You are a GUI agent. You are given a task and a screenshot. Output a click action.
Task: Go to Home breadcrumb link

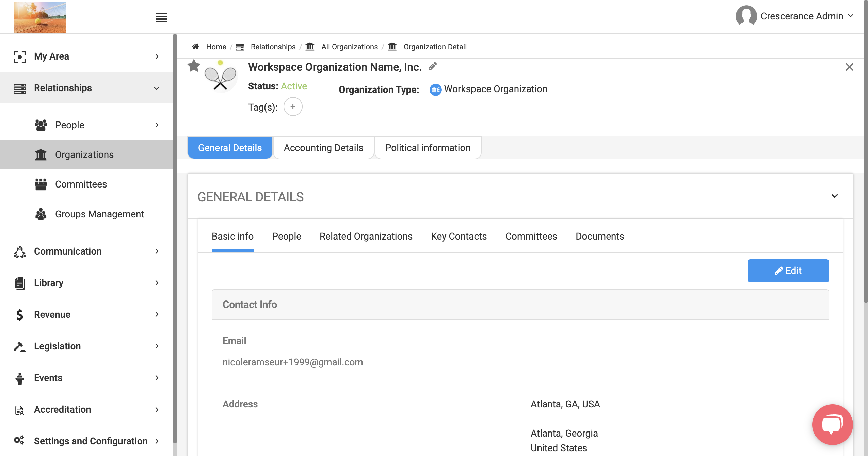click(216, 47)
